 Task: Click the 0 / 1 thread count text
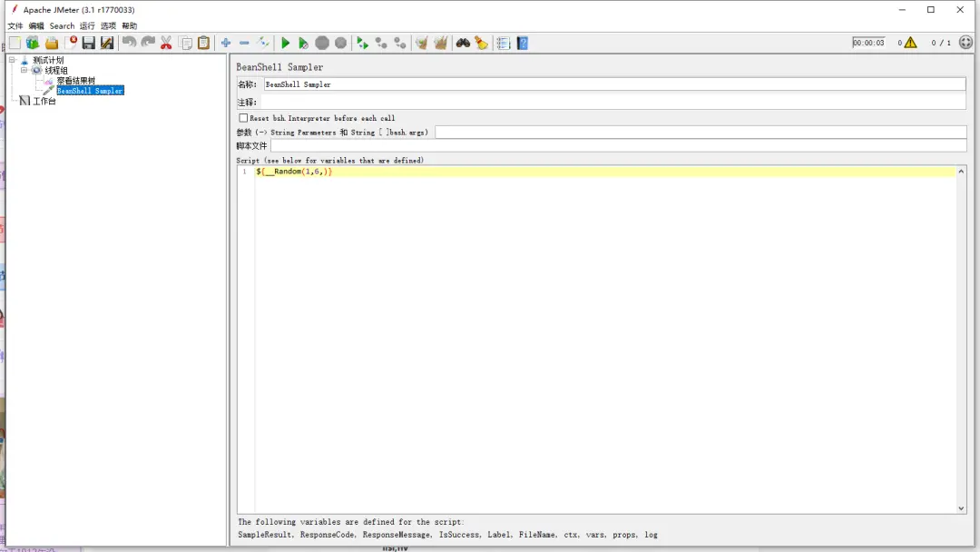point(941,43)
